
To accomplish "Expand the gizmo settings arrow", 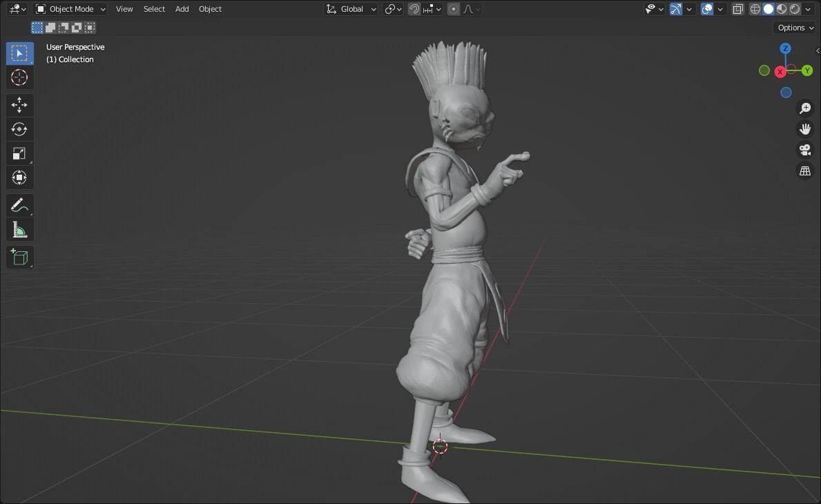I will click(x=689, y=9).
